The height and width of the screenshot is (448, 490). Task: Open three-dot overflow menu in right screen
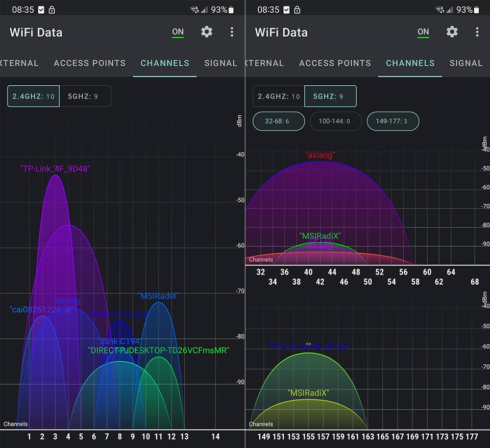point(477,32)
